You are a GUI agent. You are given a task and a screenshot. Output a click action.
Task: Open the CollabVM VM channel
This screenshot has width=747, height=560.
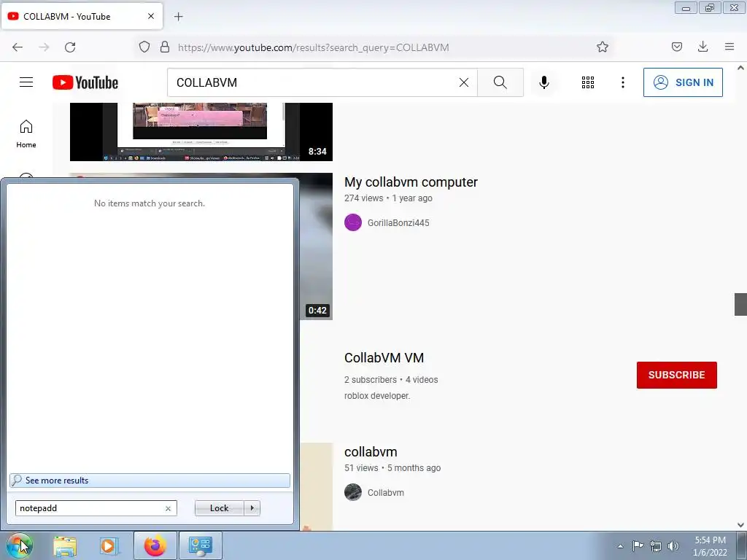point(384,357)
